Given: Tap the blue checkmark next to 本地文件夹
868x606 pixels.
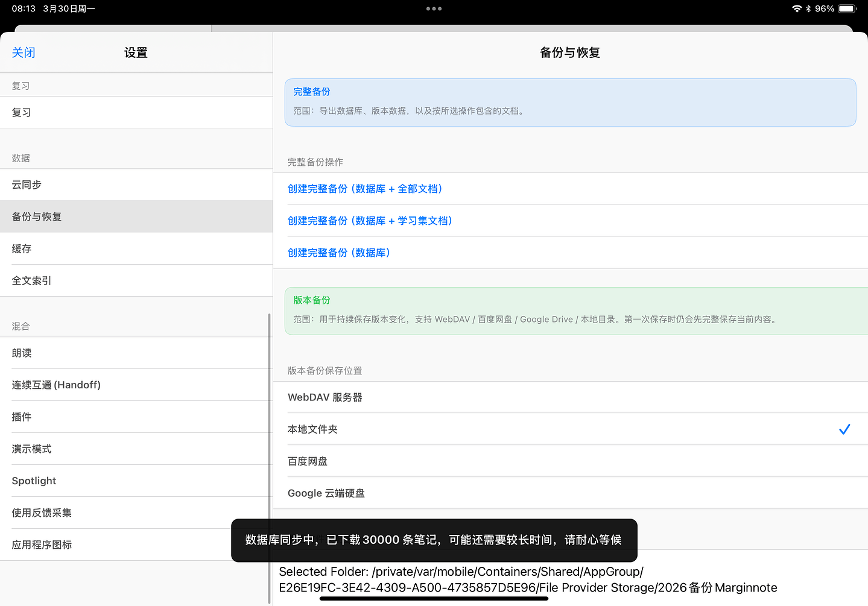Looking at the screenshot, I should (x=844, y=429).
